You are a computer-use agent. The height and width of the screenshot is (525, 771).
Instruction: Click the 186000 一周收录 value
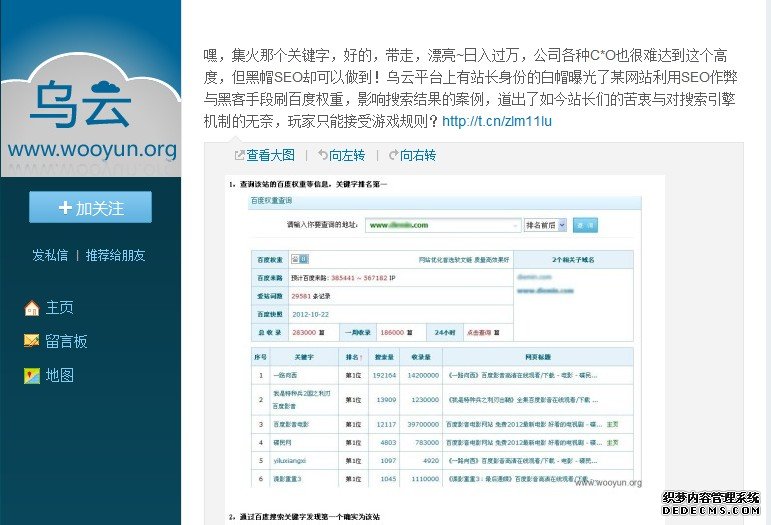tap(392, 332)
